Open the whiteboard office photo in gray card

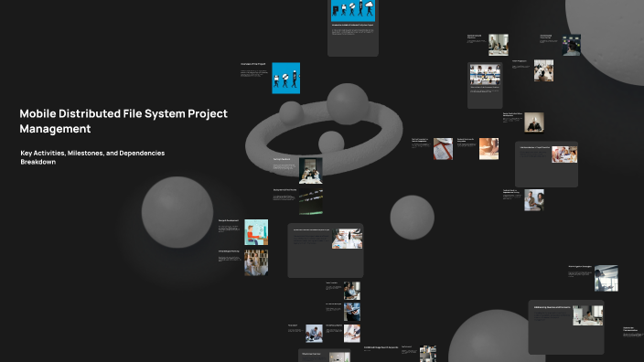[587, 315]
